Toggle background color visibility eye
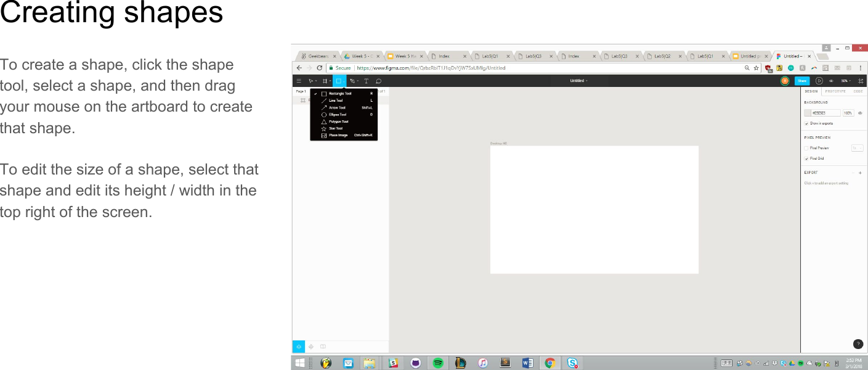This screenshot has height=370, width=868. point(860,113)
